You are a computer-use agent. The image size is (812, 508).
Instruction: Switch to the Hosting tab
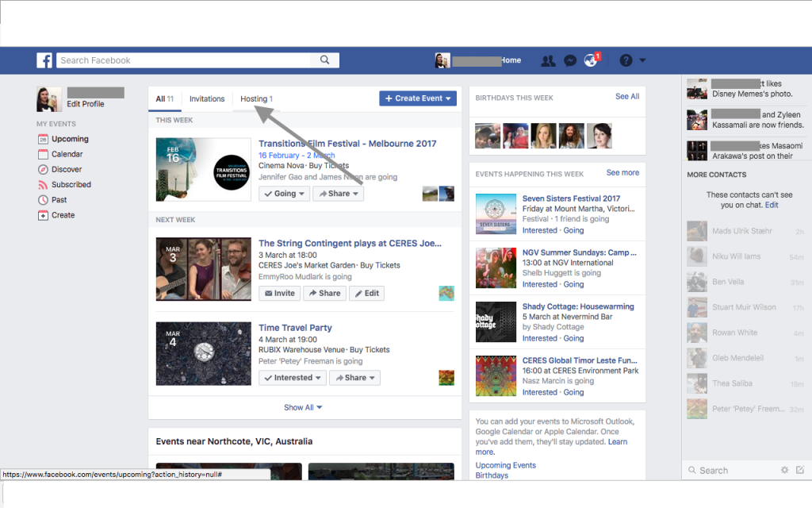coord(256,99)
